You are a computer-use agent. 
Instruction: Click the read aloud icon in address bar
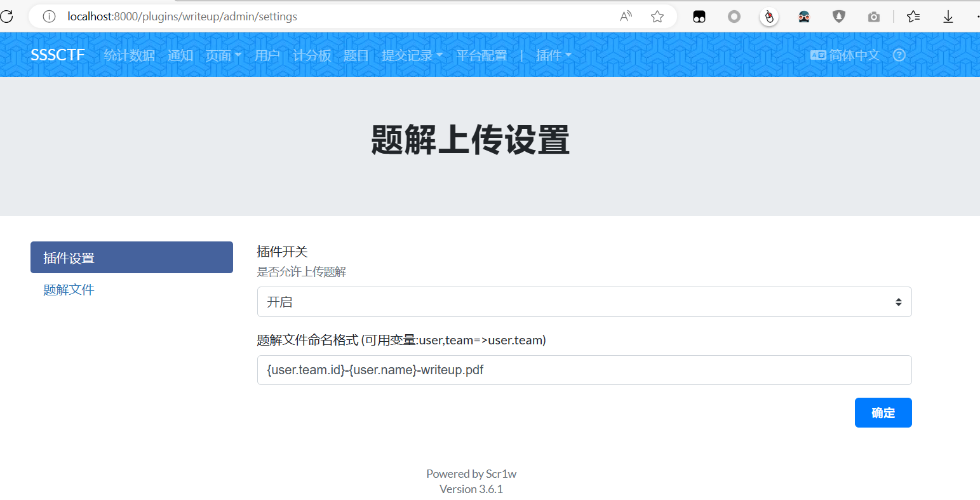pos(626,17)
